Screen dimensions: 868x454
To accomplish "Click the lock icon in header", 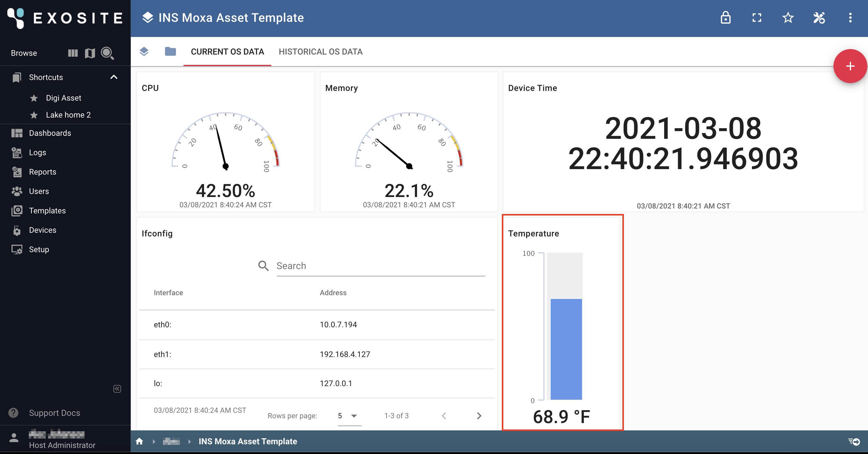I will pyautogui.click(x=725, y=18).
